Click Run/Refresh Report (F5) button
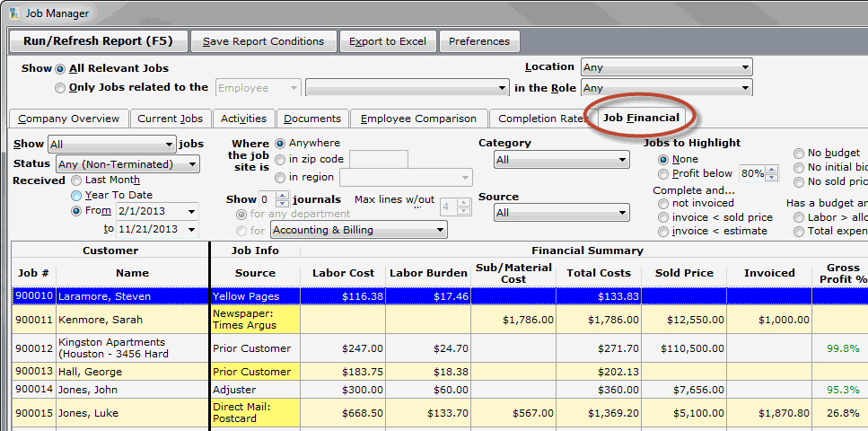Image resolution: width=868 pixels, height=431 pixels. (98, 41)
